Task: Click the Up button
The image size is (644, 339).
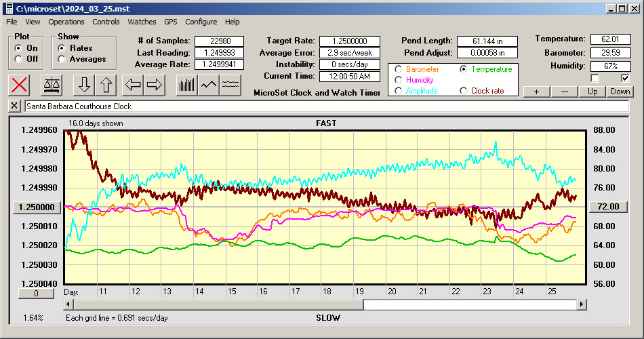Action: click(x=592, y=92)
